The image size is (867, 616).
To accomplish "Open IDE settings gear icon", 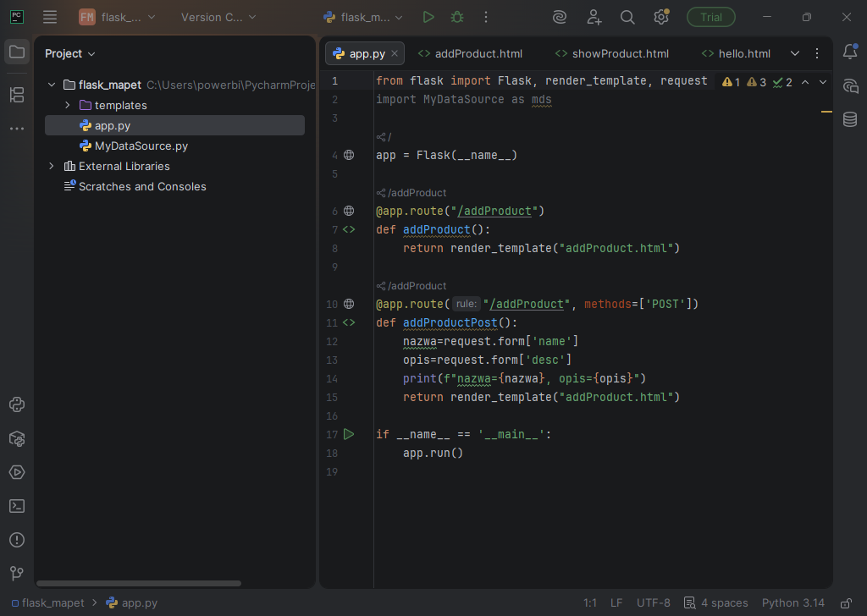I will click(661, 17).
